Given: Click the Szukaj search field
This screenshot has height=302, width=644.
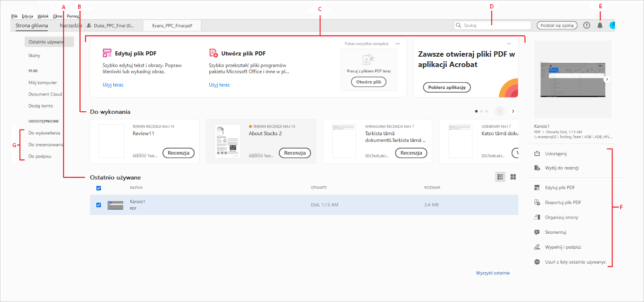Looking at the screenshot, I should click(x=492, y=25).
